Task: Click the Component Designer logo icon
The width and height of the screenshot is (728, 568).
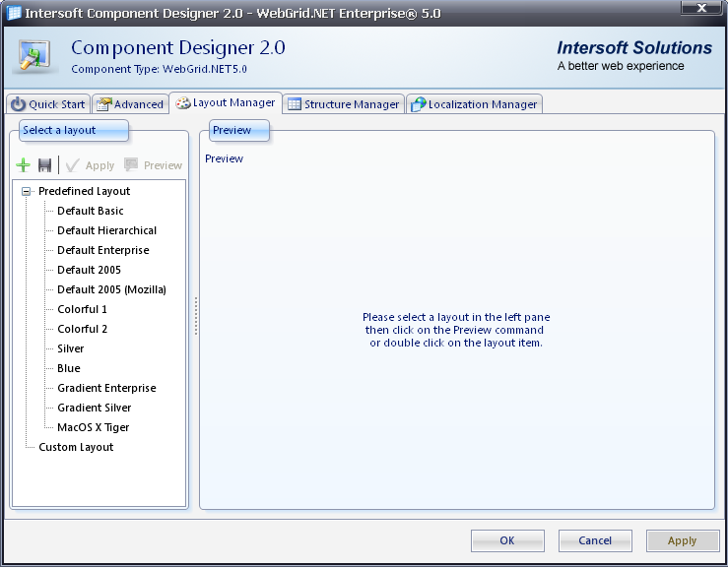Action: pos(33,56)
